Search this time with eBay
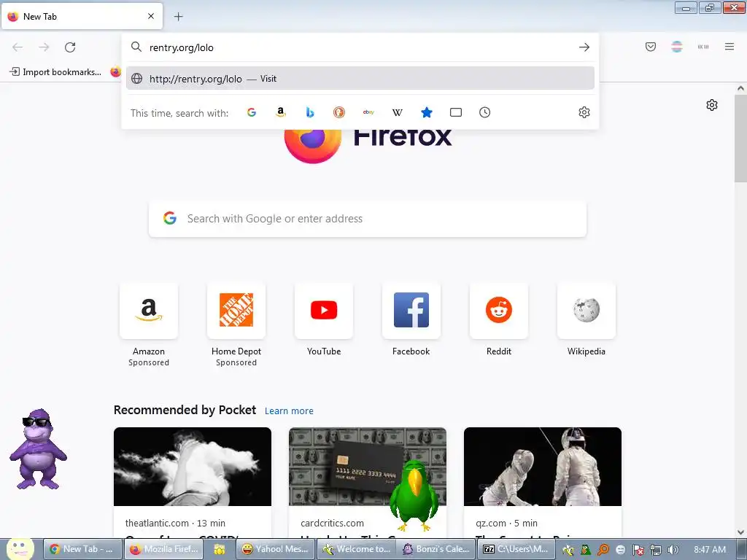Screen dimensions: 747x560 point(368,112)
